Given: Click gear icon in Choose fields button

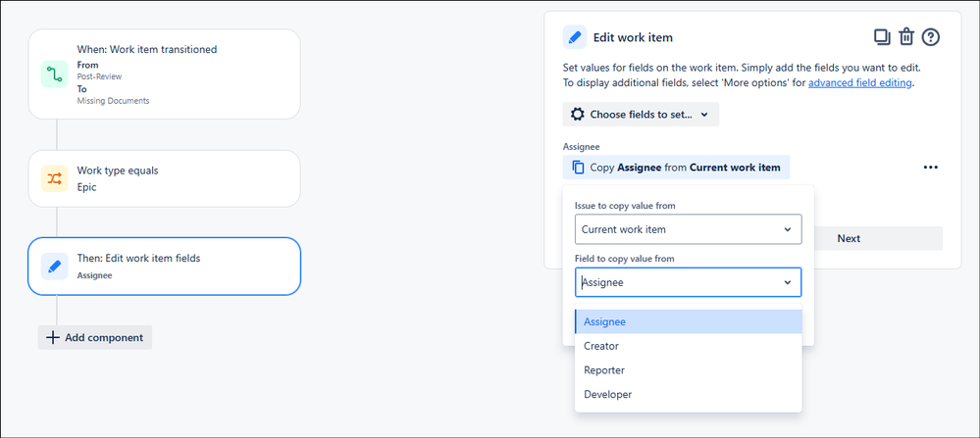Looking at the screenshot, I should [x=578, y=115].
